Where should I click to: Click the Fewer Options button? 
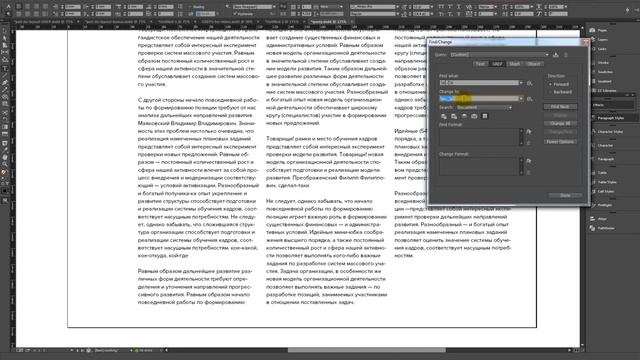click(x=560, y=142)
